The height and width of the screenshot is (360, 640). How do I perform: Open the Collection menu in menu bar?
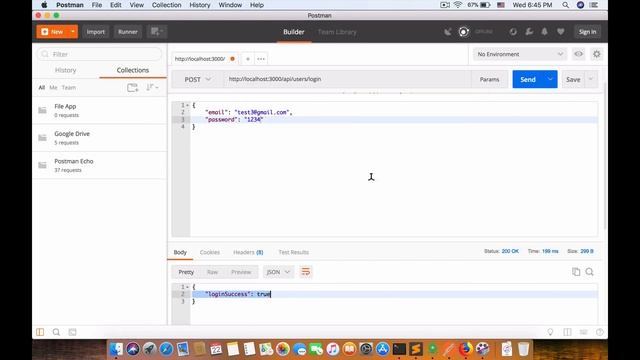pos(167,5)
